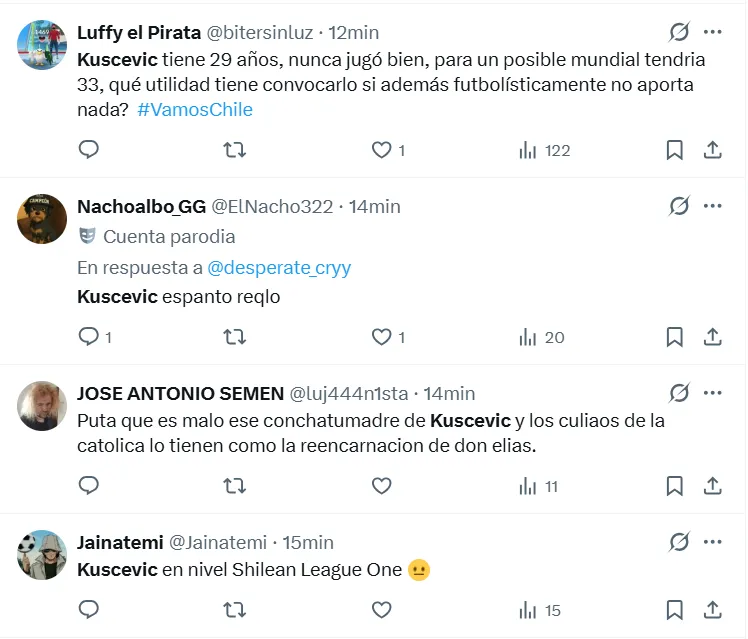748x639 pixels.
Task: Open @desperate_cryy profile link
Action: pyautogui.click(x=279, y=268)
